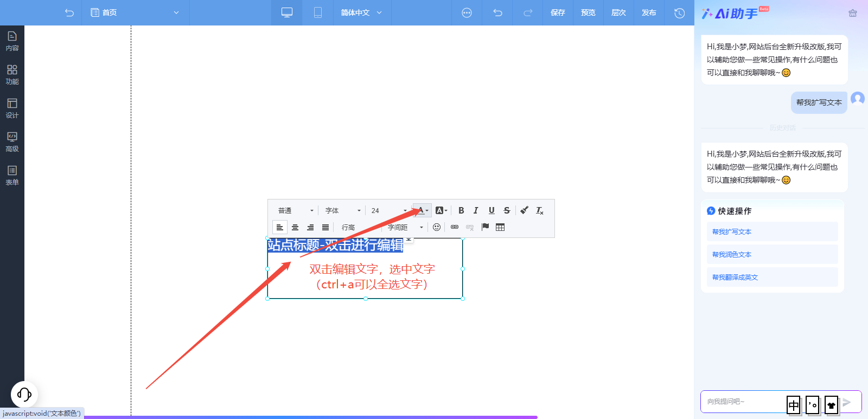Open the text background color picker
The height and width of the screenshot is (419, 868).
441,210
